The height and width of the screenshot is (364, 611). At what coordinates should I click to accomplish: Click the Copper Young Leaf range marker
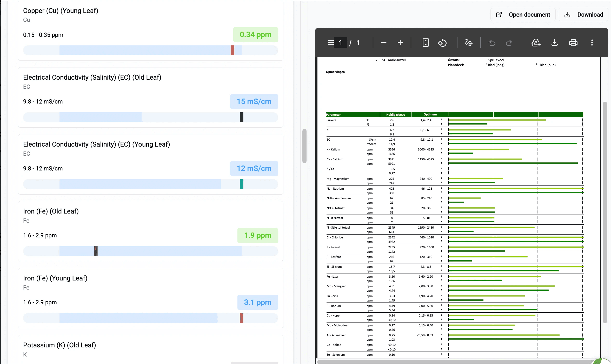coord(233,50)
